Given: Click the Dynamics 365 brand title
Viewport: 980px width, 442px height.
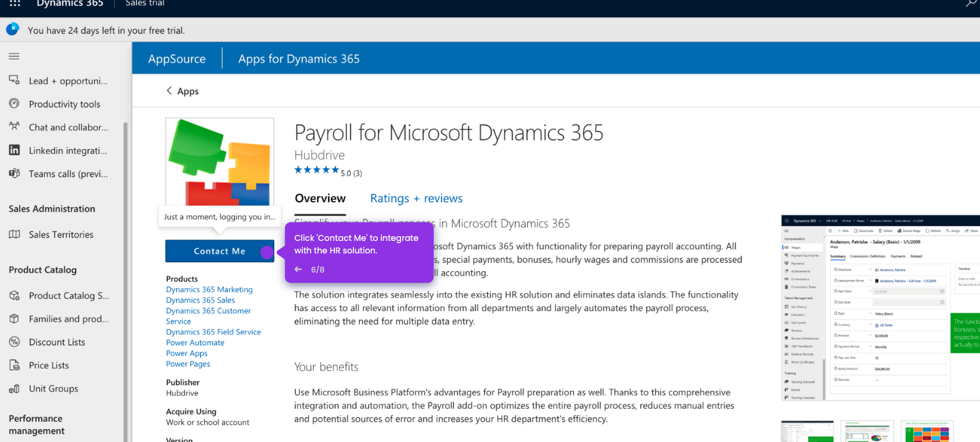Looking at the screenshot, I should (x=70, y=4).
